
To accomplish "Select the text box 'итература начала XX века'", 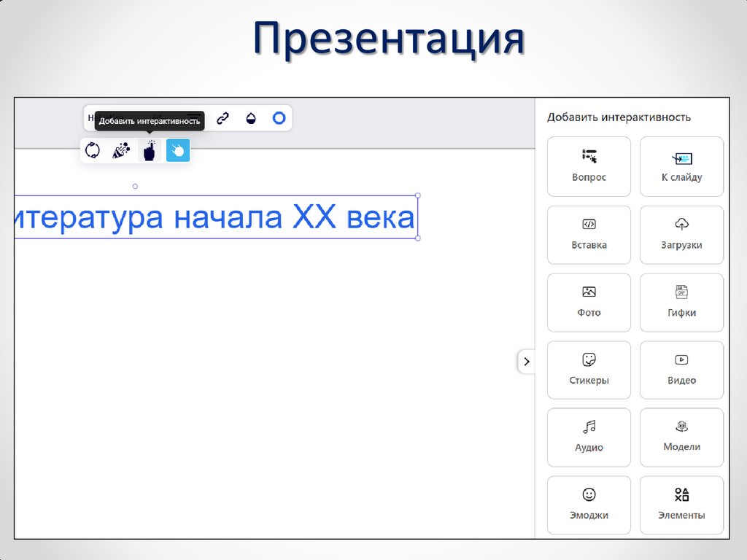I will 216,217.
